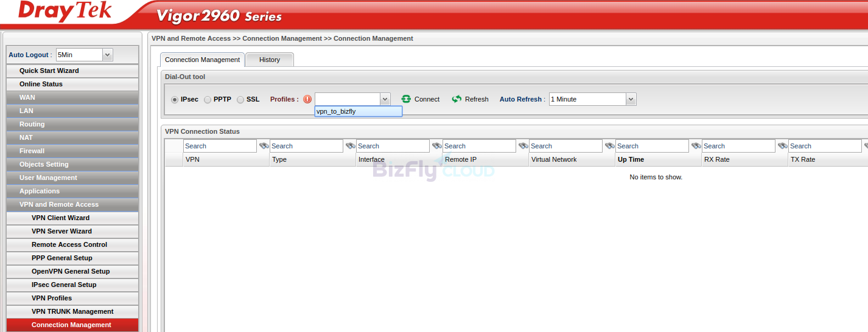Expand the NAT menu section

pyautogui.click(x=72, y=137)
